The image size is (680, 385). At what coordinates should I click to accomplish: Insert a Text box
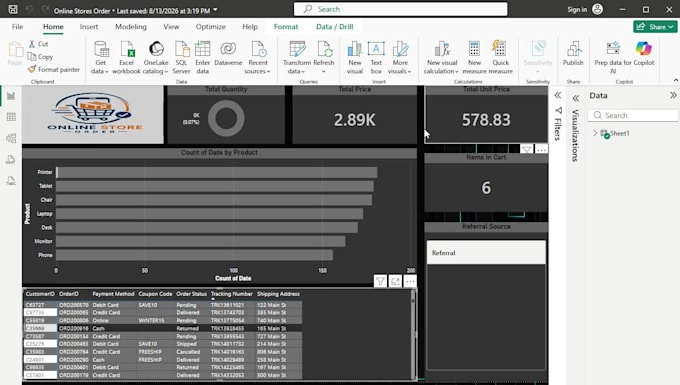(376, 58)
